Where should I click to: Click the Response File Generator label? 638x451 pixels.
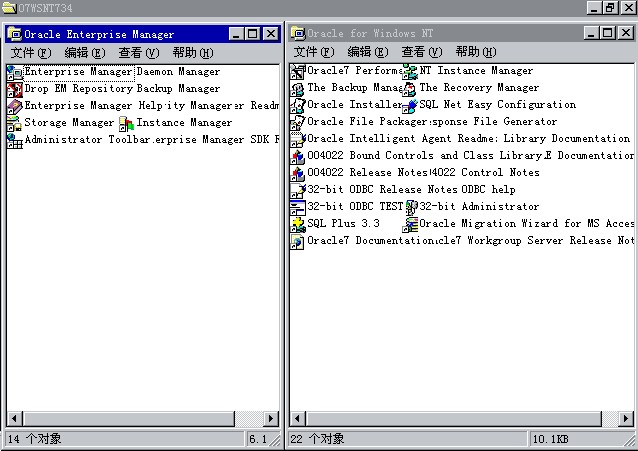pos(492,122)
